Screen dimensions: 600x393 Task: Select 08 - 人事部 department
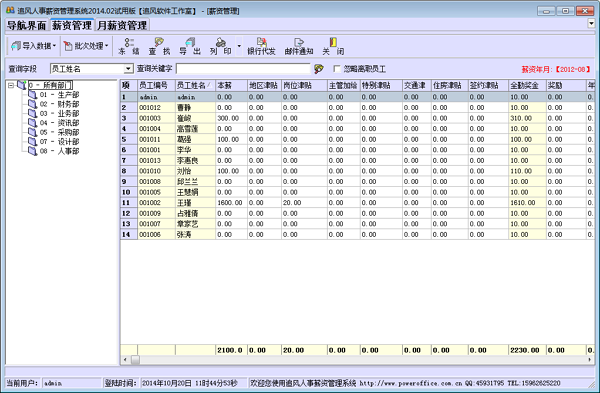[x=59, y=151]
